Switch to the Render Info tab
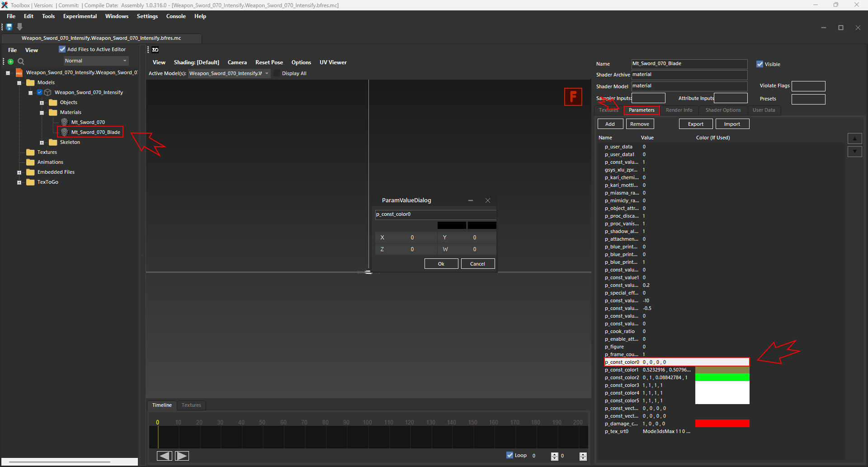 point(679,110)
